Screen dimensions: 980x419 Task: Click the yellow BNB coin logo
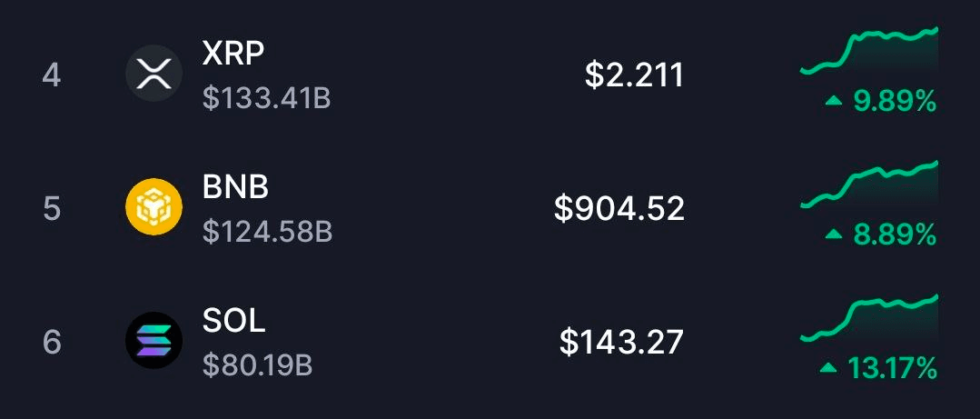tap(153, 208)
